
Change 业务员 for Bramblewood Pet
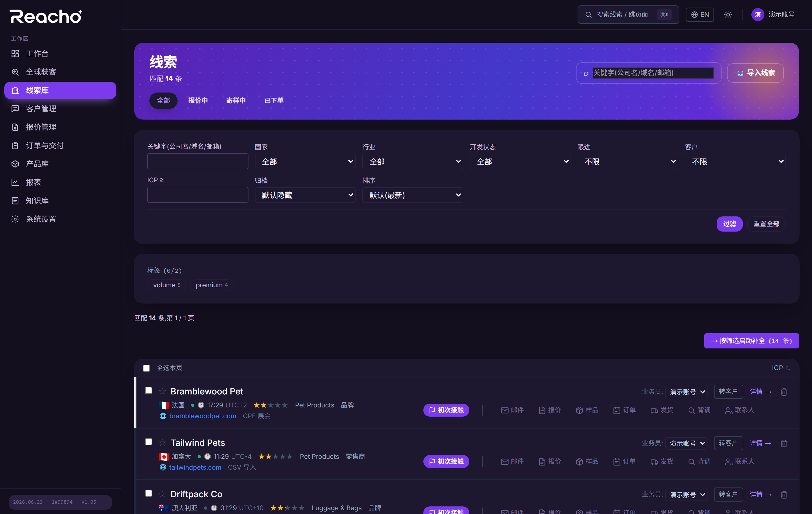pos(686,392)
